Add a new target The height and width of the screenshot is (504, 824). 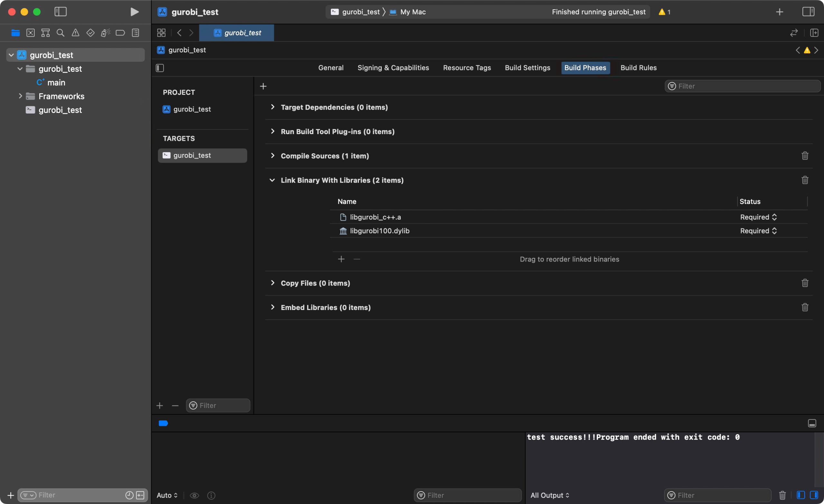(x=160, y=405)
